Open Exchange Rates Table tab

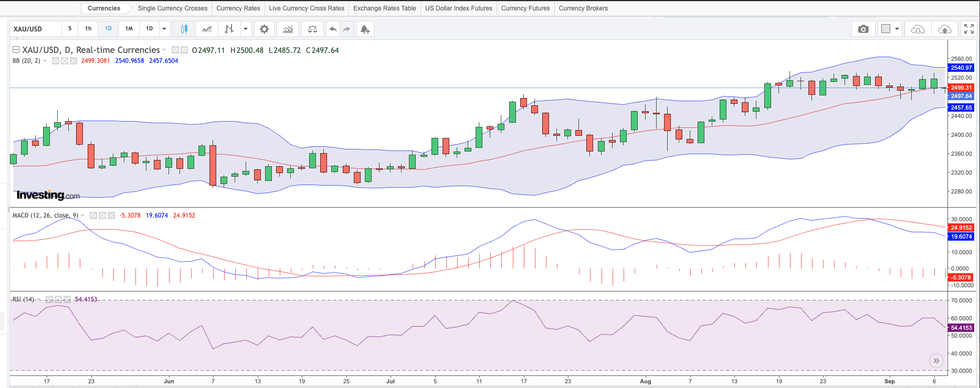click(x=385, y=8)
